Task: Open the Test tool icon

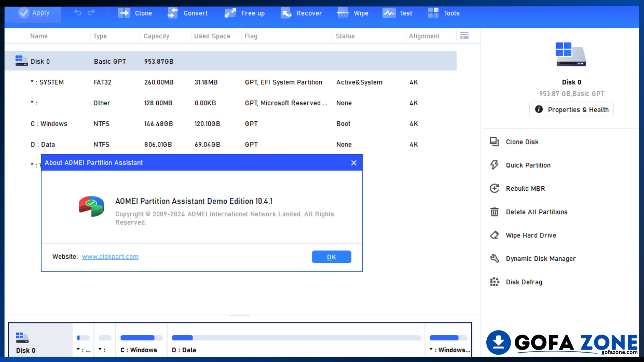Action: coord(389,13)
